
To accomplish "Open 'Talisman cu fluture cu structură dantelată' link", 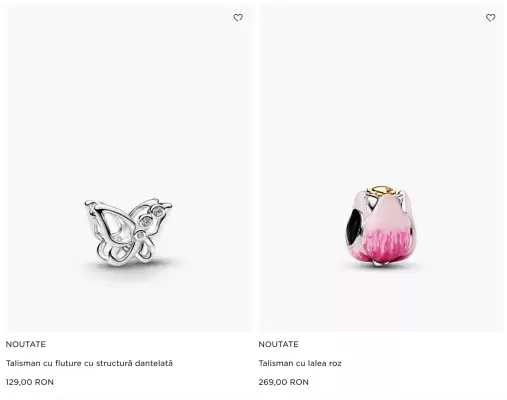I will pos(89,363).
